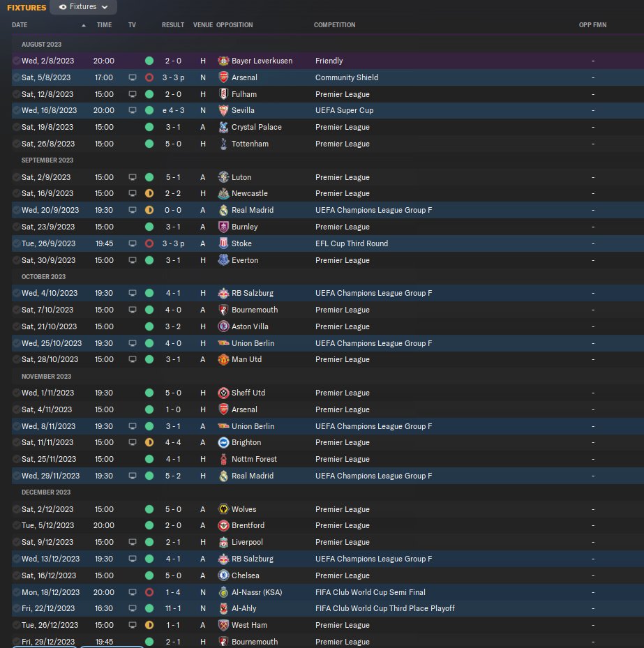This screenshot has height=648, width=644.
Task: Select UEFA Super Cup competition text
Action: pos(344,110)
